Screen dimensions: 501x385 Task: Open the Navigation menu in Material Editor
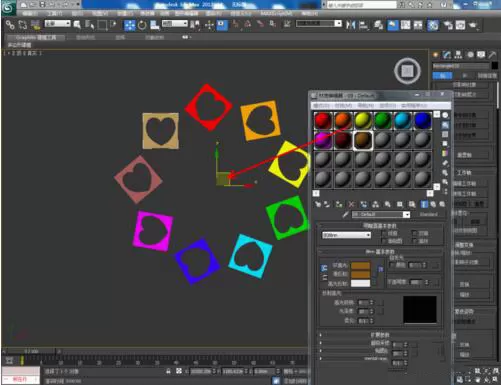click(x=366, y=105)
